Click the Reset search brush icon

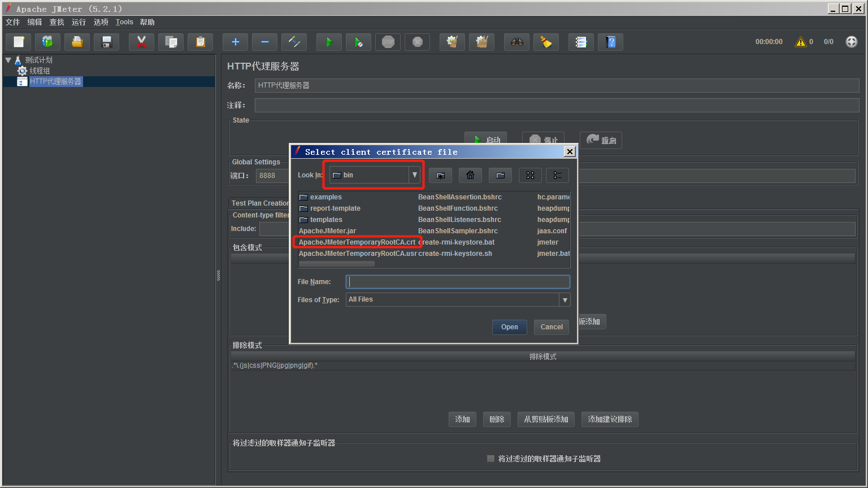tap(546, 42)
